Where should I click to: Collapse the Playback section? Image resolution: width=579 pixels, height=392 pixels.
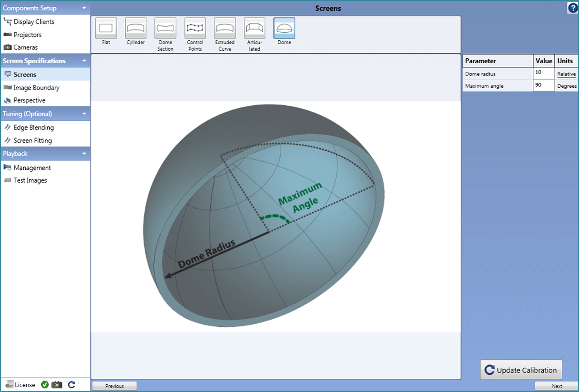click(84, 154)
